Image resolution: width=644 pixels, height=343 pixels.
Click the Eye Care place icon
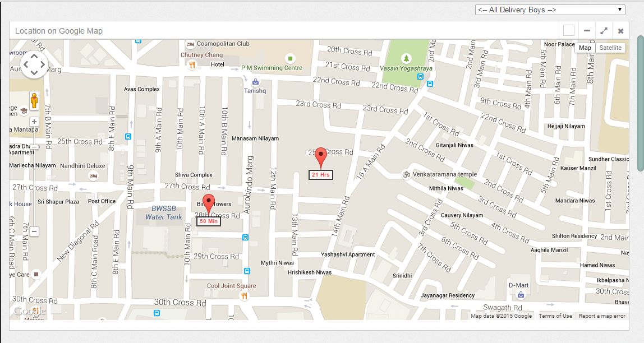point(36,274)
